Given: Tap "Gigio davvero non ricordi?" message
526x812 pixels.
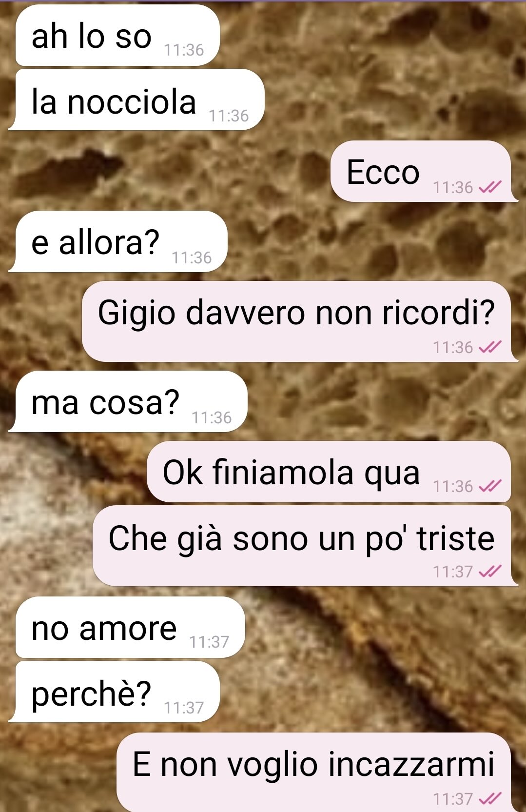Looking at the screenshot, I should tap(299, 321).
